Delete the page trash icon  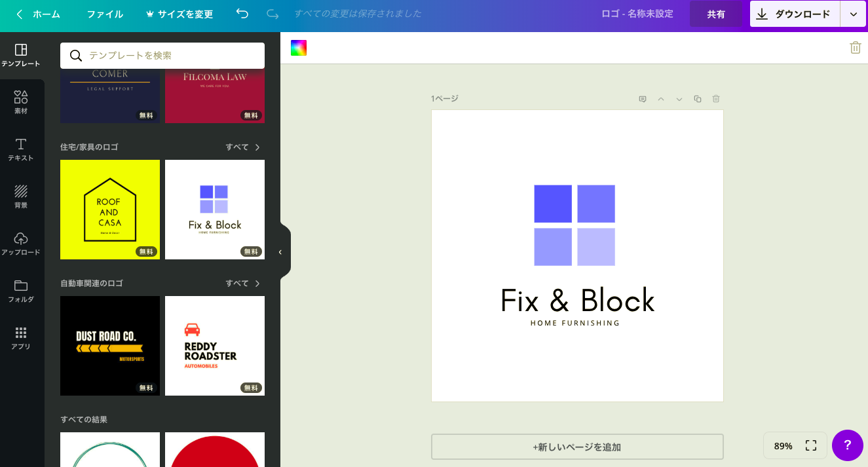tap(716, 99)
